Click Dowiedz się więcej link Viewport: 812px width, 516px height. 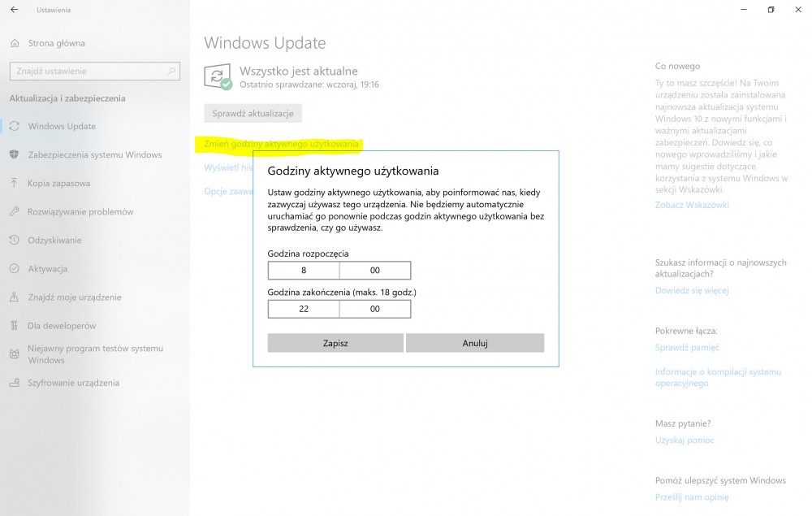692,290
